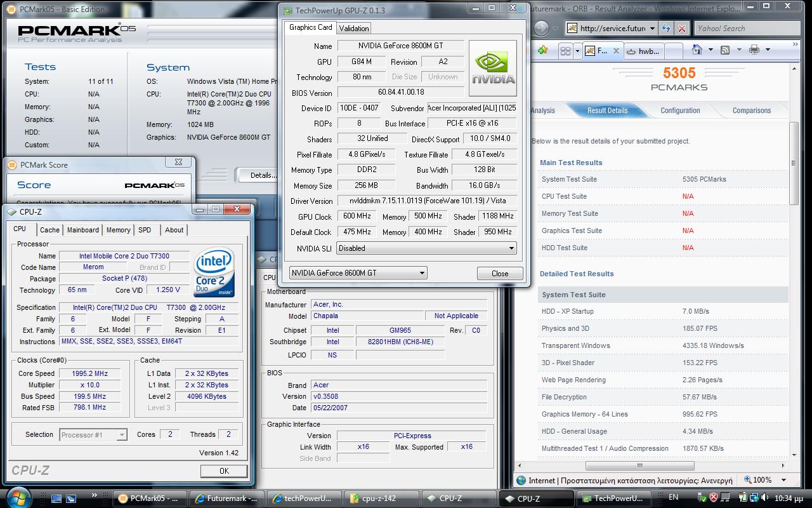812x508 pixels.
Task: Open the zoom level 100% dropdown
Action: tap(783, 480)
